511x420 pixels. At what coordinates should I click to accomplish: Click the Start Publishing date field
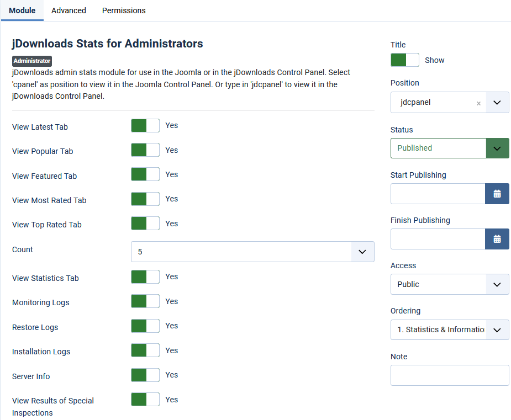(438, 194)
